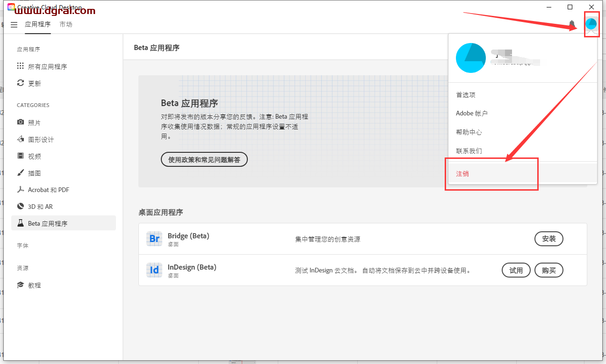The image size is (606, 364).
Task: Click the 使用政策和常见问题解答 button
Action: pos(204,159)
